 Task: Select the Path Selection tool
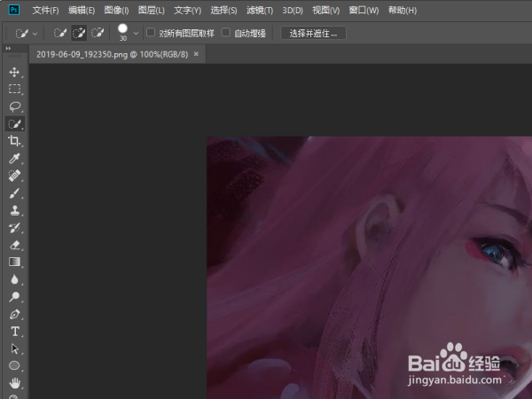pyautogui.click(x=14, y=348)
